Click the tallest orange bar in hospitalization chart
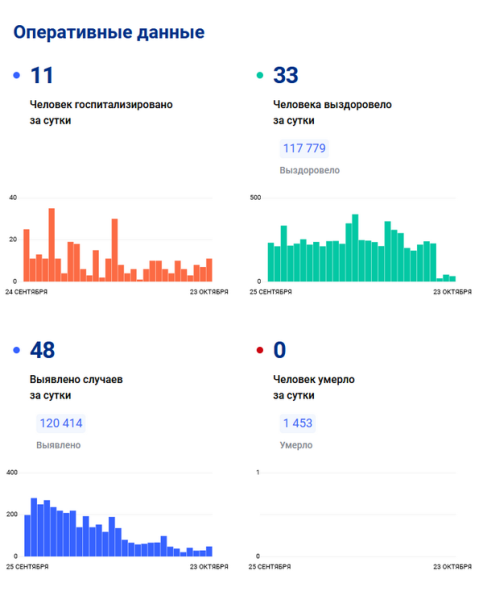 click(52, 245)
